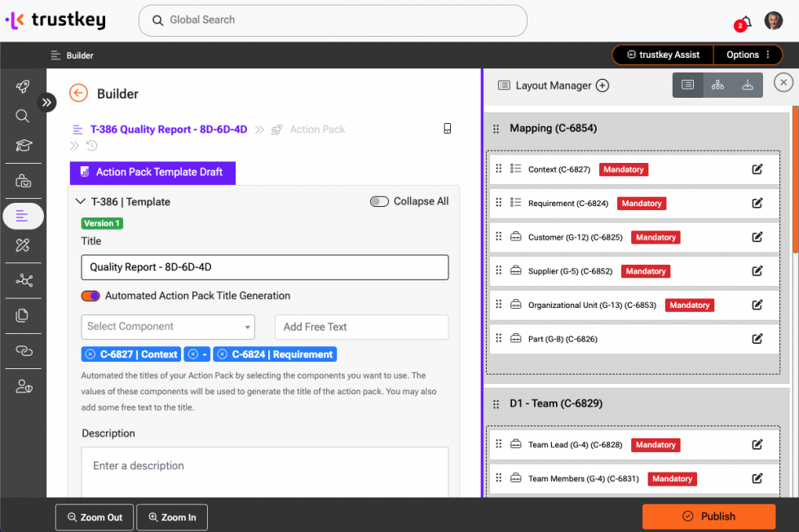Click the orange back arrow beside Builder

(78, 93)
